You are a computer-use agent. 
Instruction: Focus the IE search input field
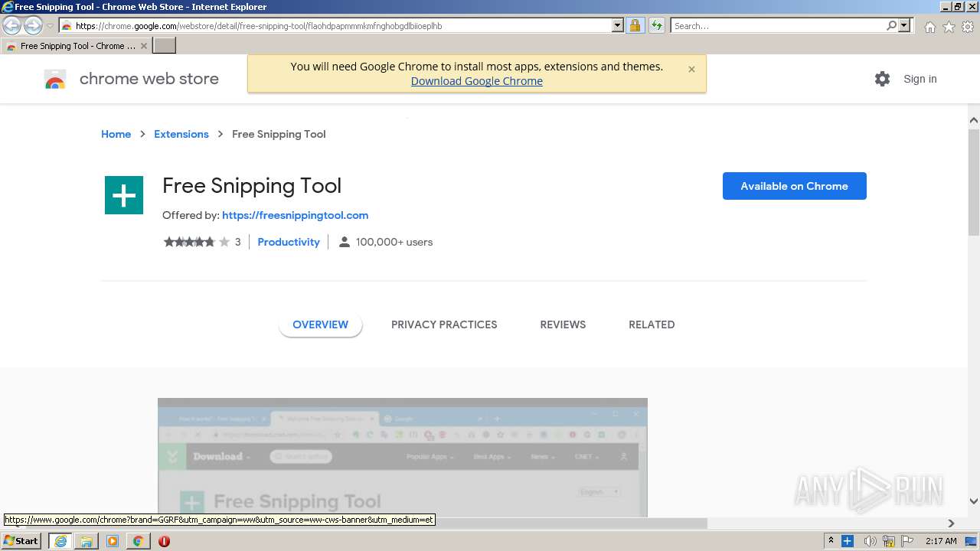(777, 25)
